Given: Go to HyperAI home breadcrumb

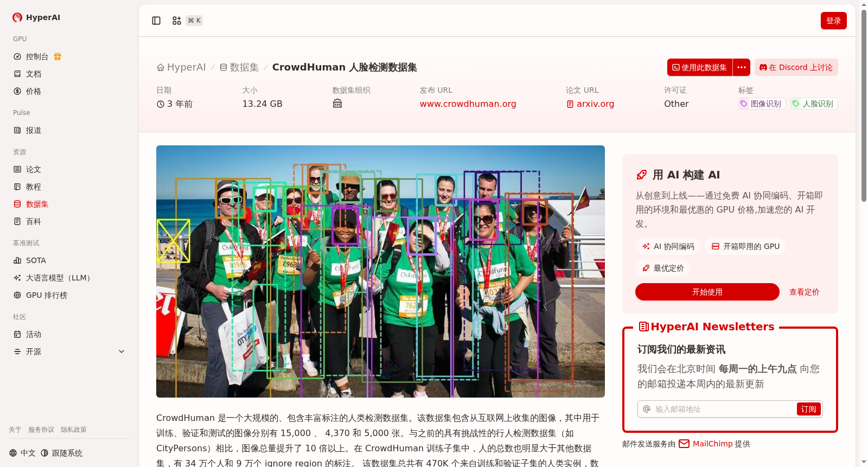Looking at the screenshot, I should pyautogui.click(x=181, y=67).
